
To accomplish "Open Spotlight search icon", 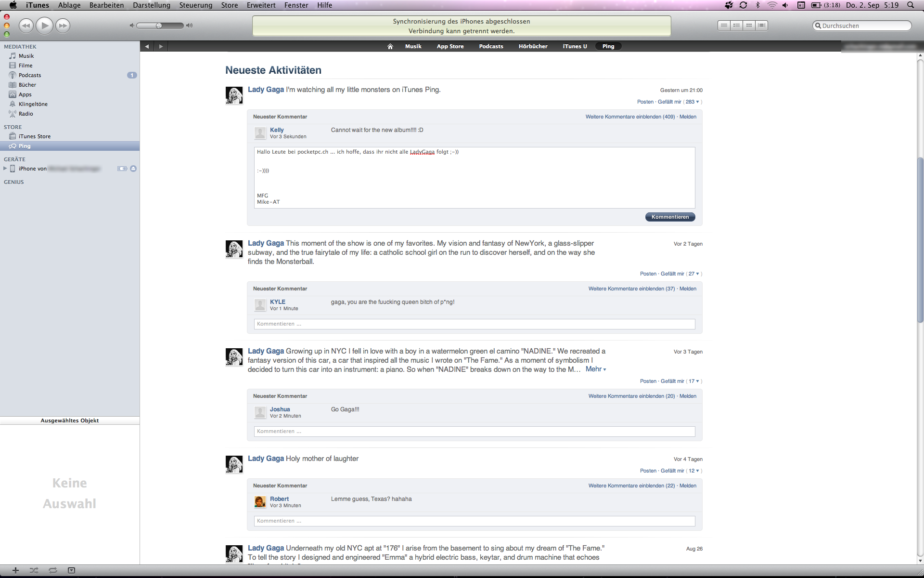I will [x=911, y=5].
